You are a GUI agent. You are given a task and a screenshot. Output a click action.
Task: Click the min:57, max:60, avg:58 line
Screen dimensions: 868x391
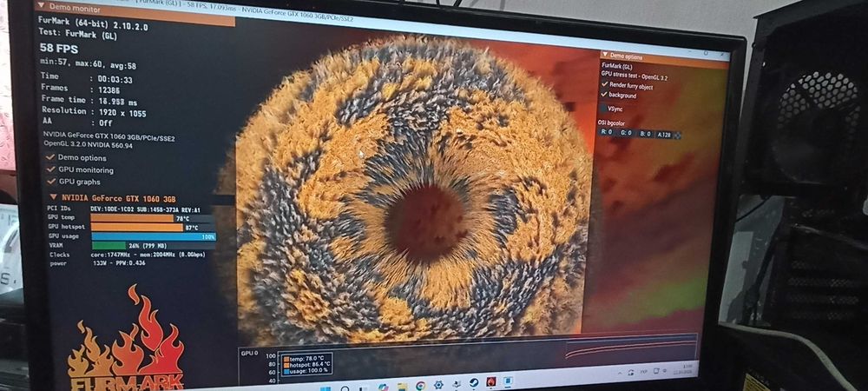click(88, 65)
